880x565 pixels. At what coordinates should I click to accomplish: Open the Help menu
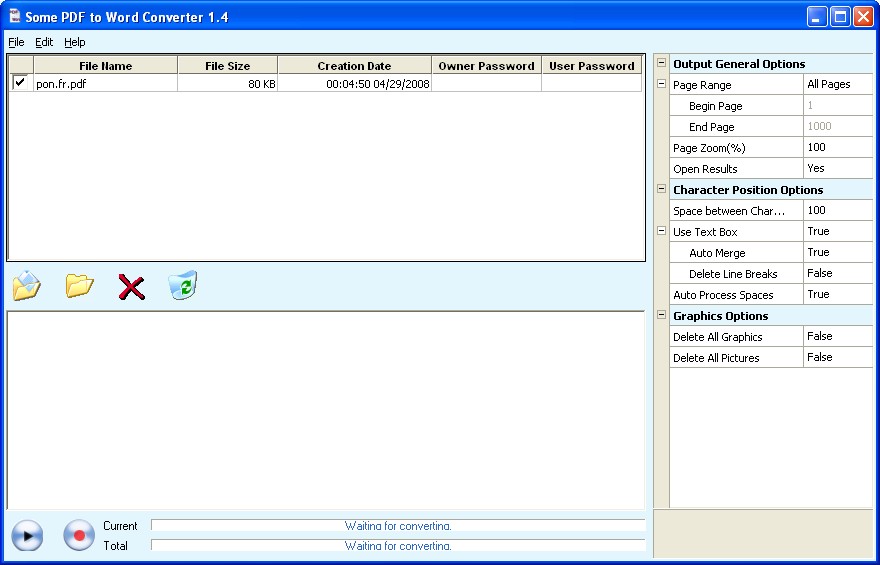click(x=75, y=42)
